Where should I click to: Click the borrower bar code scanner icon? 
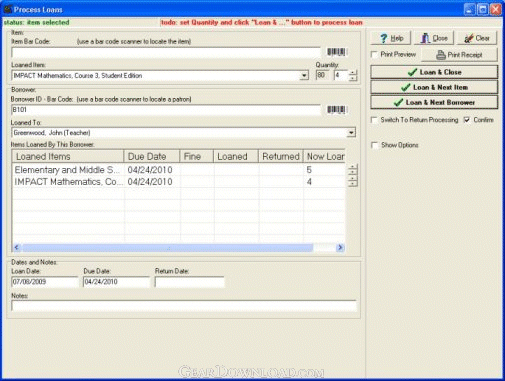[x=337, y=110]
